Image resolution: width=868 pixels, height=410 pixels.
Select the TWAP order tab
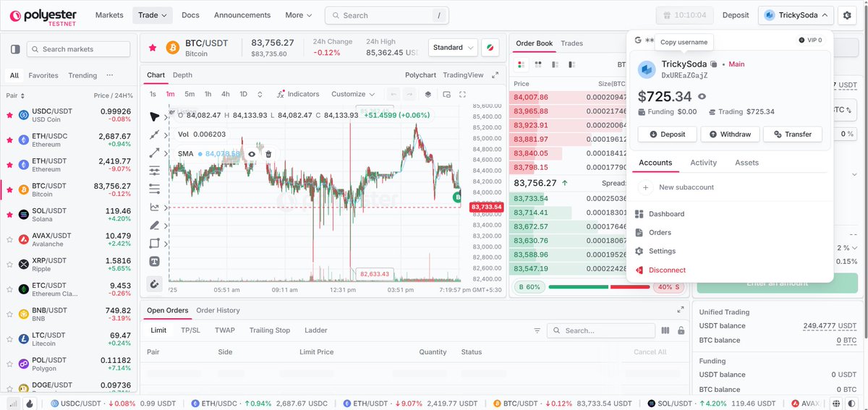click(224, 330)
